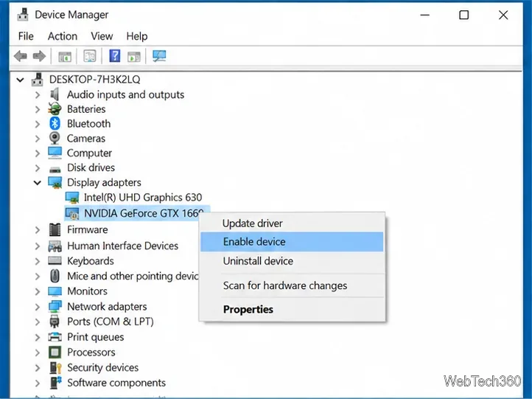Click the Security devices key icon
The height and width of the screenshot is (399, 532).
[x=55, y=367]
